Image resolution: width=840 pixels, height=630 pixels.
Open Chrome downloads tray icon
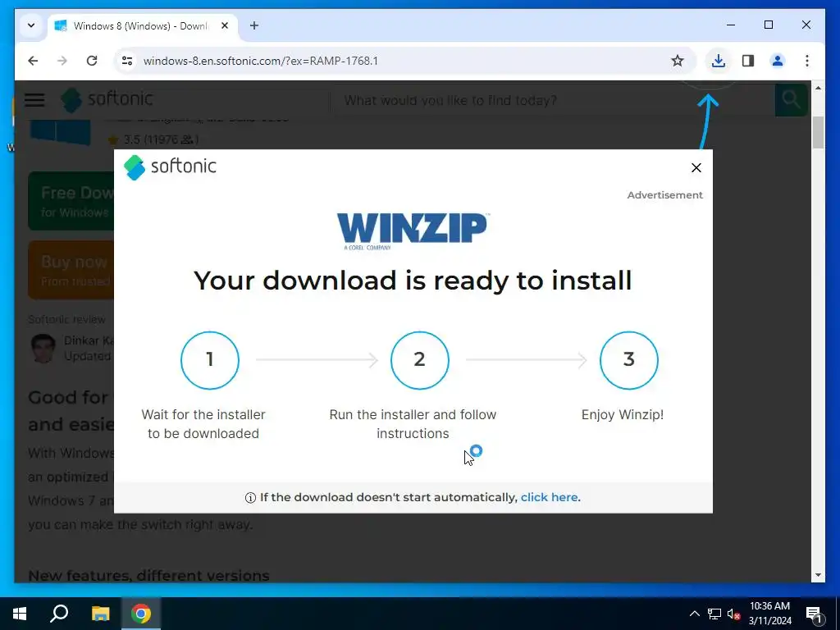coord(719,61)
